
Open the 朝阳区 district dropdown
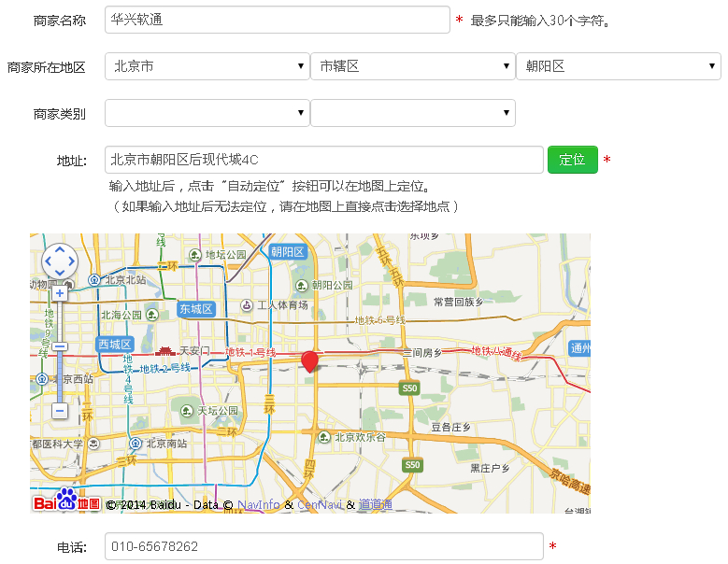(618, 66)
